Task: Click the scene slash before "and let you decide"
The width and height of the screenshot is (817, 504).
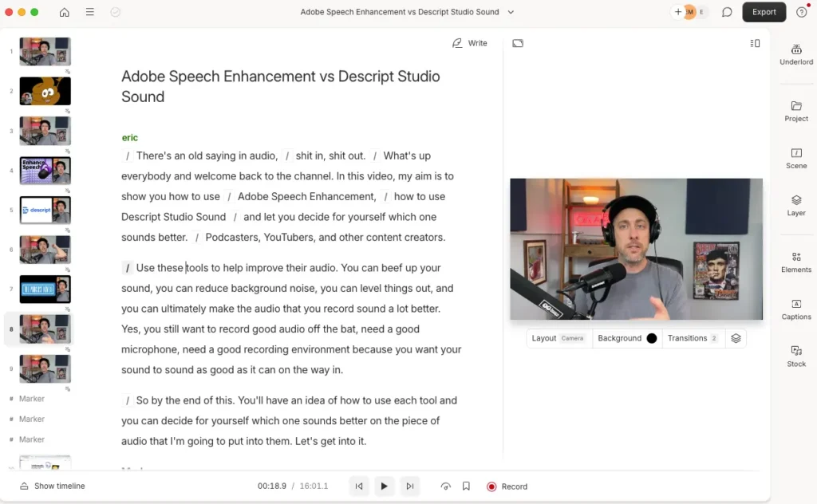Action: pyautogui.click(x=235, y=217)
